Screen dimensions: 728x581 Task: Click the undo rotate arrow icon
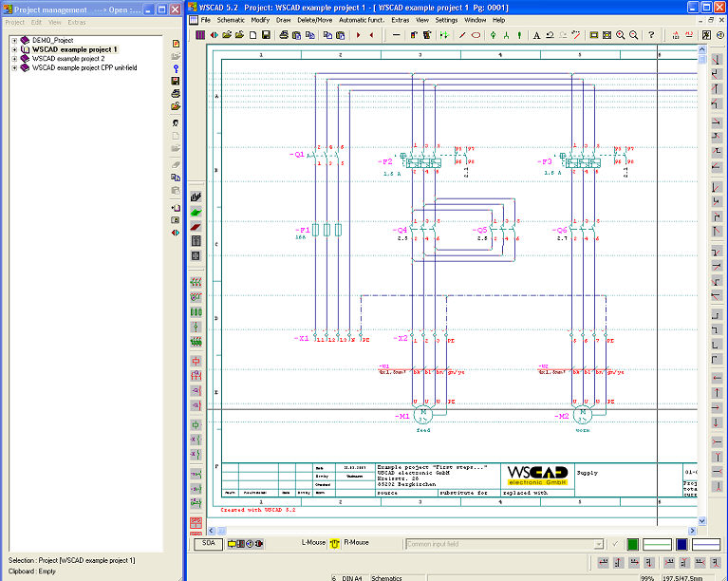click(550, 35)
